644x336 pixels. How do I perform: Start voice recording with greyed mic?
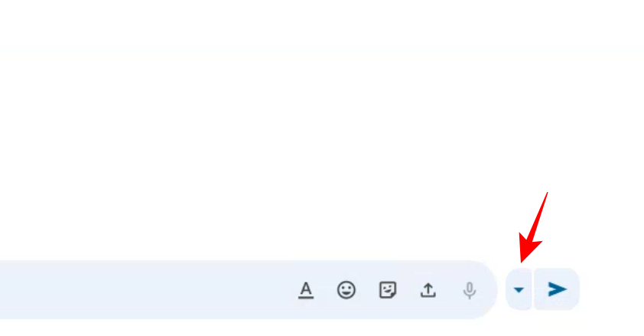pyautogui.click(x=470, y=290)
